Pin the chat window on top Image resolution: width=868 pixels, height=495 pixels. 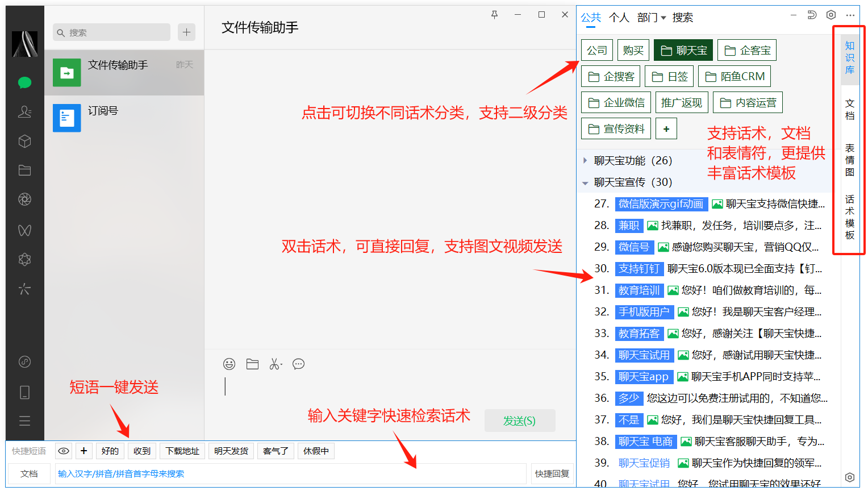[494, 15]
